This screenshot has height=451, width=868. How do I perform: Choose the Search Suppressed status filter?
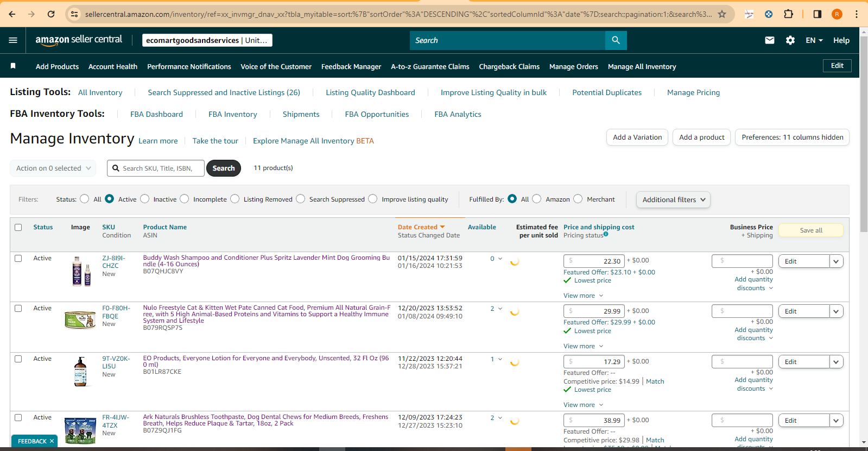[301, 199]
